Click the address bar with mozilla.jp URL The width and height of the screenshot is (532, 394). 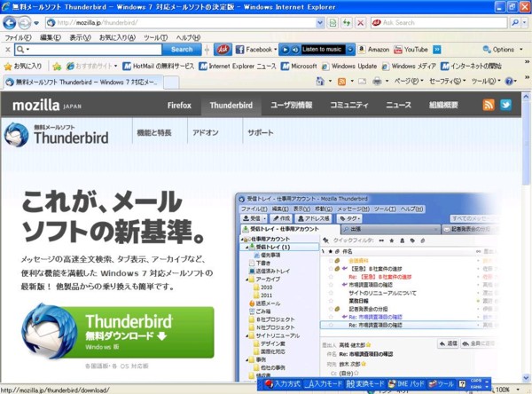coord(181,23)
